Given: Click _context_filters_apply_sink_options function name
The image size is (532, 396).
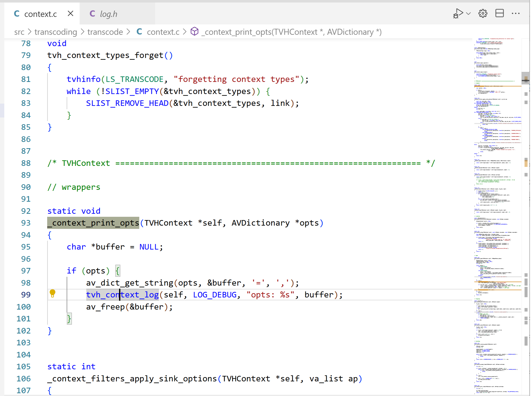Looking at the screenshot, I should pyautogui.click(x=132, y=379).
